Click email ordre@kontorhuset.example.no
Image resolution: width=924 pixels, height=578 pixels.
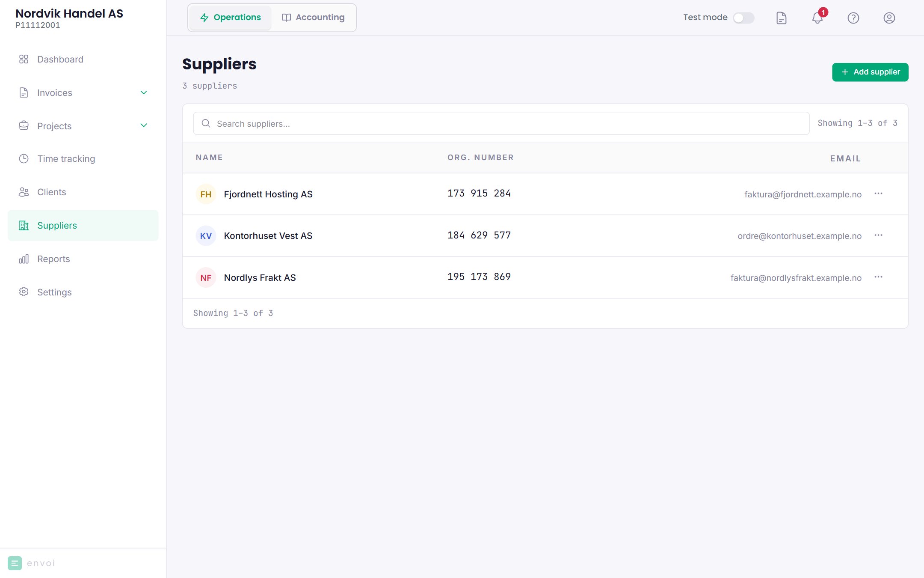(799, 236)
